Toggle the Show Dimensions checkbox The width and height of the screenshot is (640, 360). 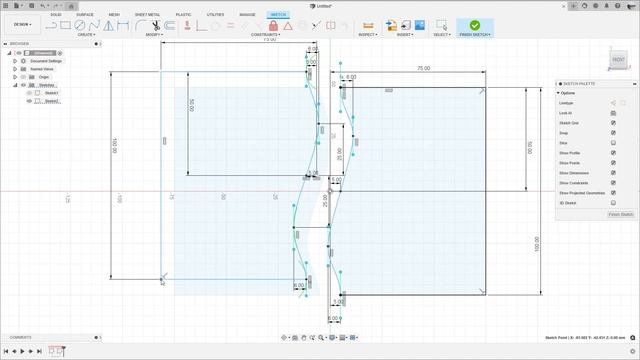613,173
